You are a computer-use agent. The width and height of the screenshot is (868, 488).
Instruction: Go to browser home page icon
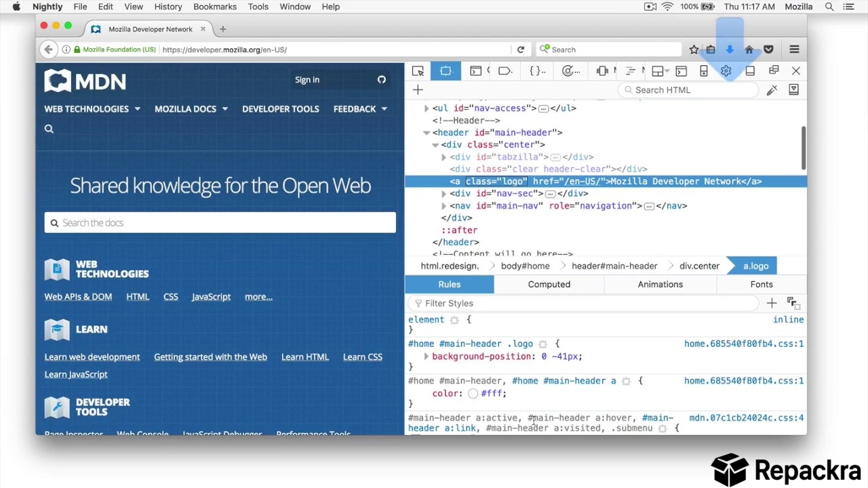click(x=749, y=49)
